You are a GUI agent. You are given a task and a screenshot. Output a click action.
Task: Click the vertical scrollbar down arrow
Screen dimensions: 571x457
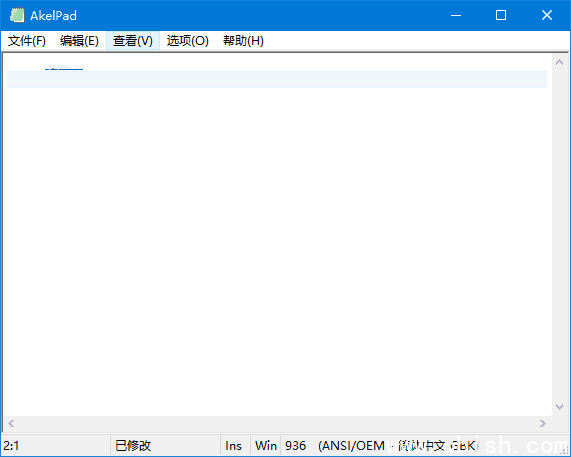tap(560, 407)
